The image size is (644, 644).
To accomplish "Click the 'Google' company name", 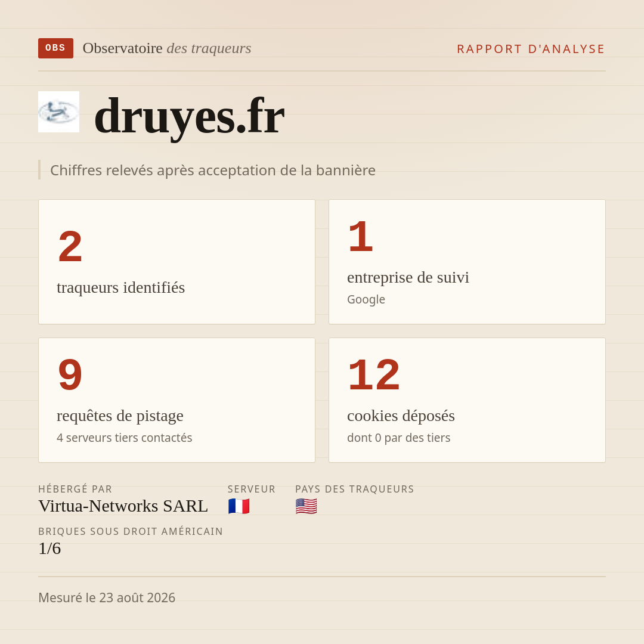I will (366, 299).
